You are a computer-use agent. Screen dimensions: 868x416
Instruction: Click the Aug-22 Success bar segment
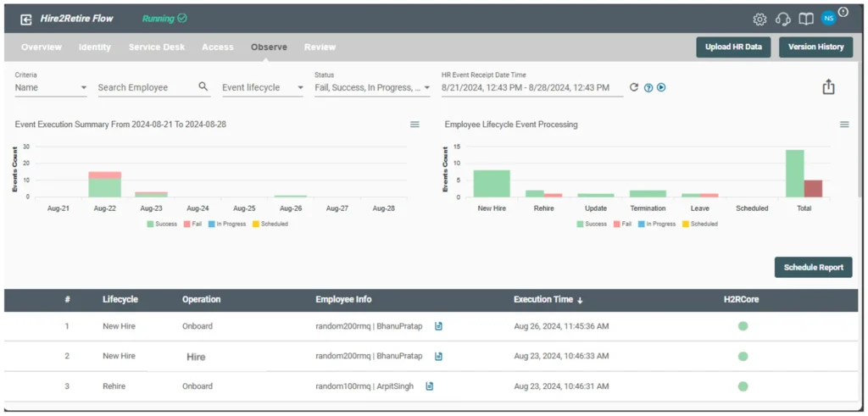104,187
